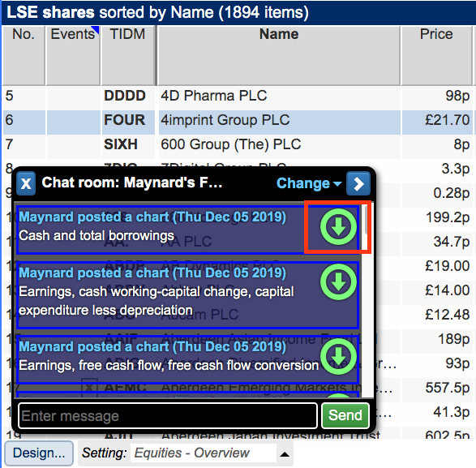Image resolution: width=476 pixels, height=468 pixels.
Task: Click the Send message button
Action: pyautogui.click(x=345, y=415)
